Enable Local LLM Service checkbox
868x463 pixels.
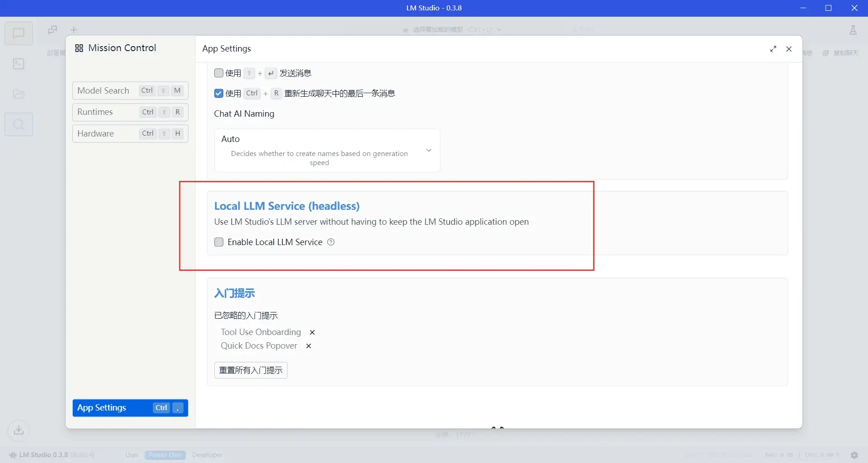coord(219,242)
